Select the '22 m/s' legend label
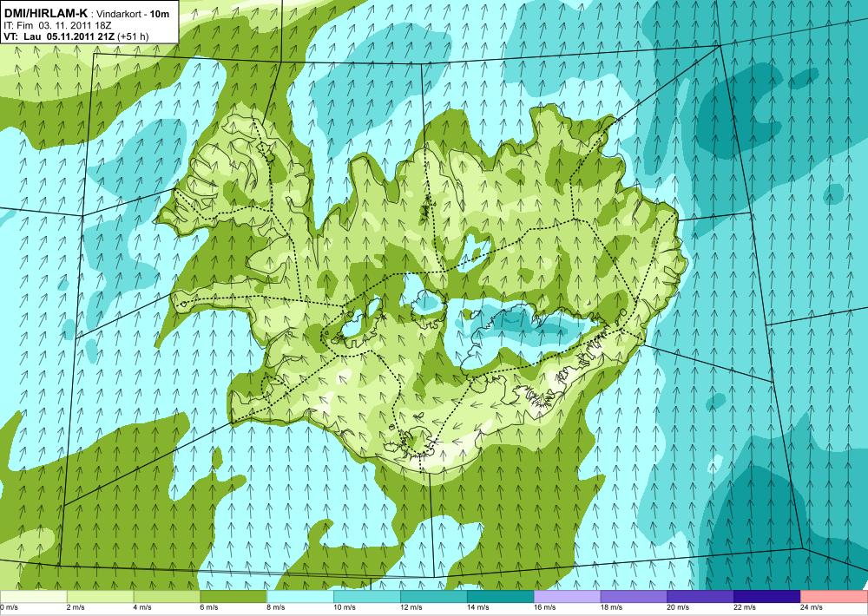Image resolution: width=868 pixels, height=616 pixels. (745, 607)
